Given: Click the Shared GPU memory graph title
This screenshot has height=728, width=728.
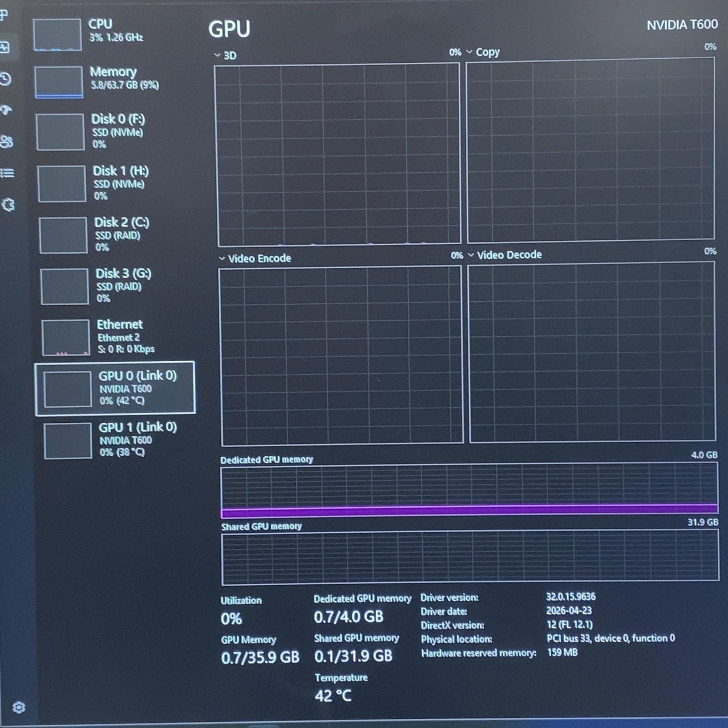Looking at the screenshot, I should 262,527.
